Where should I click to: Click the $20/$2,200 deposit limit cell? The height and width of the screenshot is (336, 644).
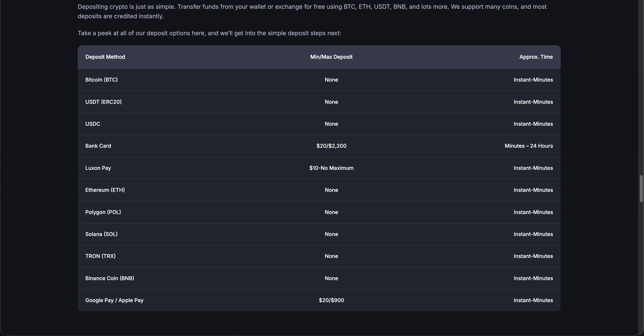(331, 146)
